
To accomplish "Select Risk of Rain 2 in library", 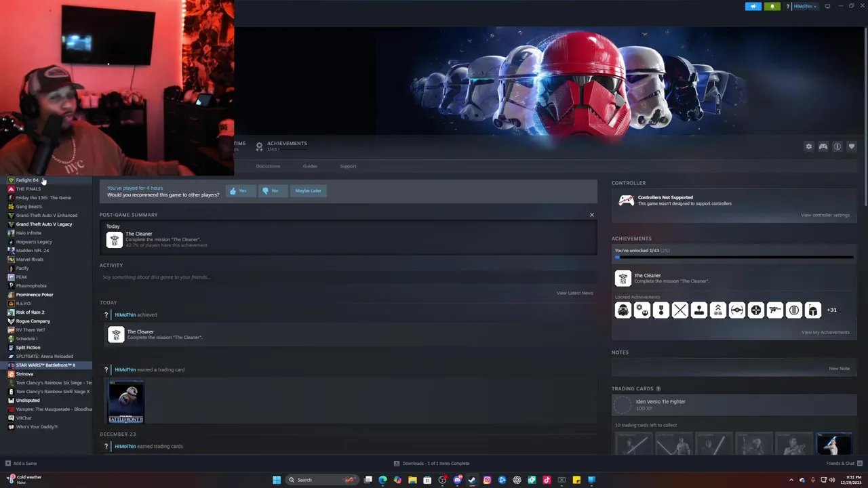I will [30, 312].
